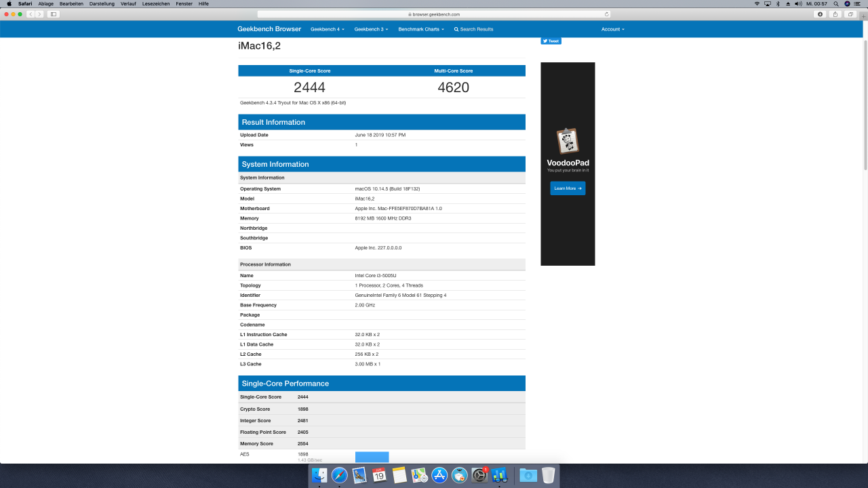Viewport: 868px width, 488px height.
Task: Open the Notes app in dock
Action: point(399,475)
